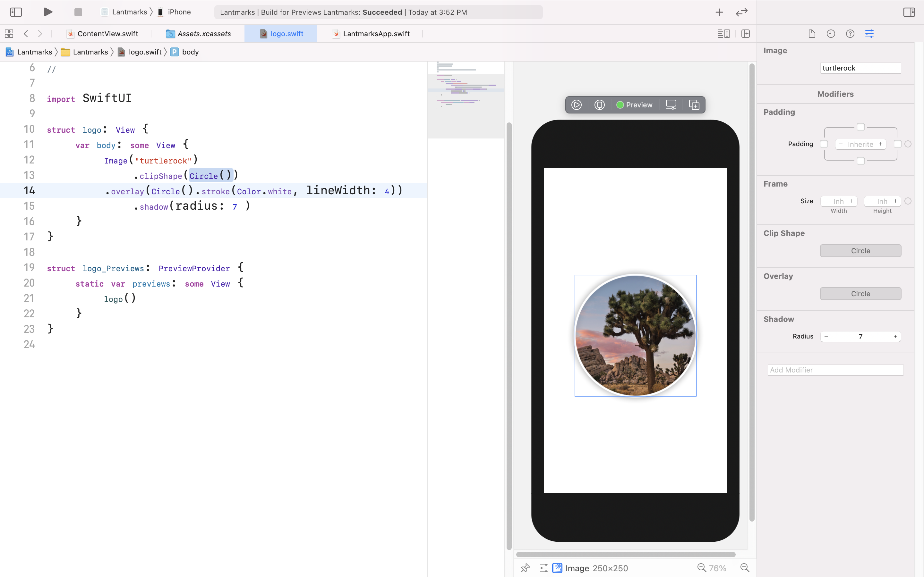Duplicate the preview in canvas toolbar

tap(694, 105)
